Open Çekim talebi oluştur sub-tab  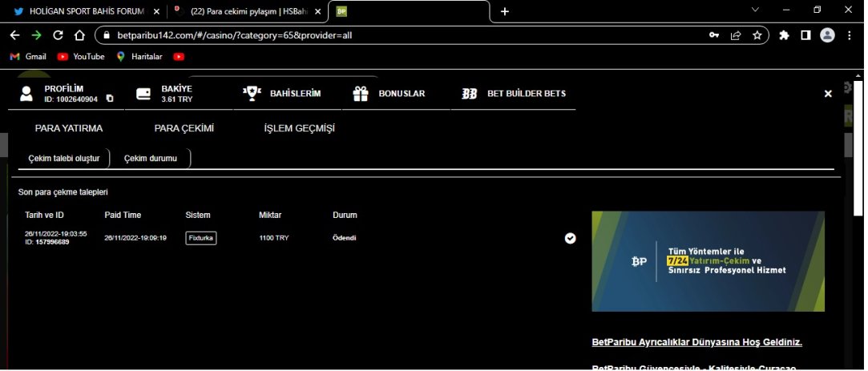(x=63, y=159)
